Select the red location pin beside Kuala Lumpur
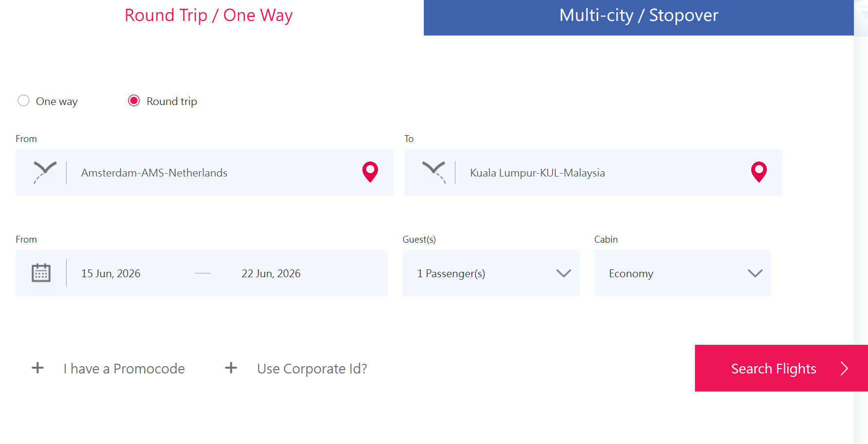868x444 pixels. point(758,172)
